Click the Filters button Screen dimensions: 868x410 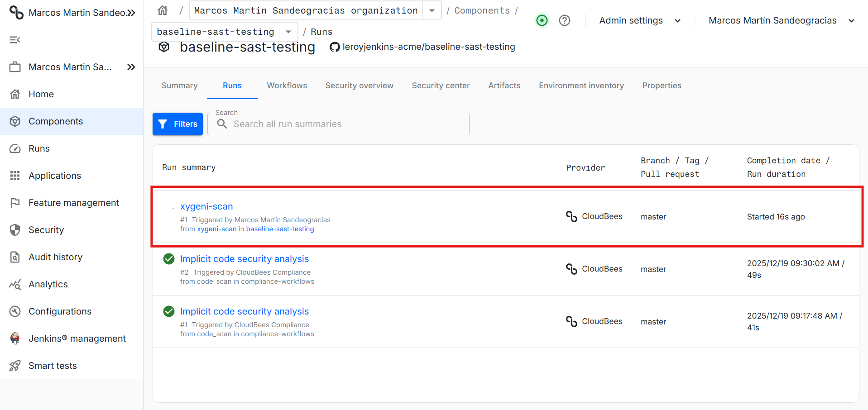tap(177, 124)
